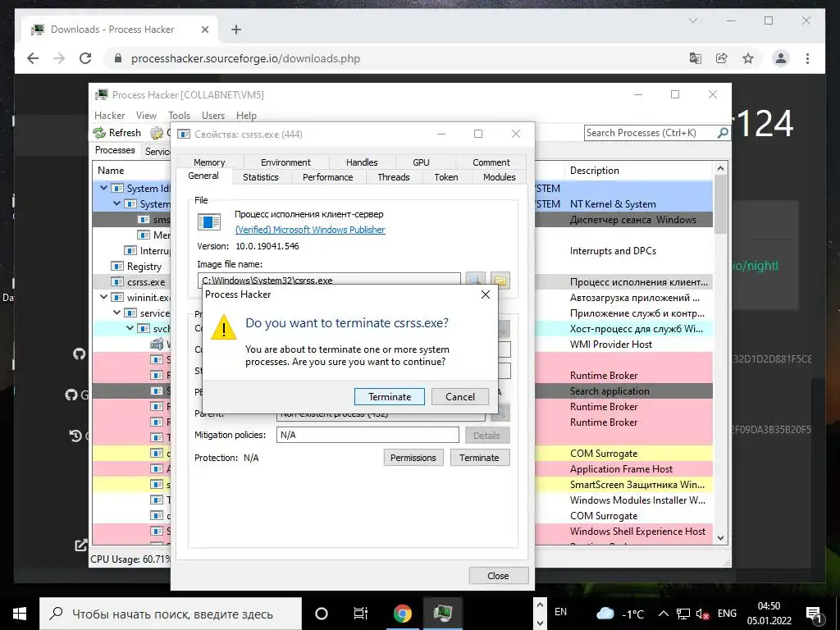840x630 pixels.
Task: Open the Chrome profile icon
Action: pos(781,58)
